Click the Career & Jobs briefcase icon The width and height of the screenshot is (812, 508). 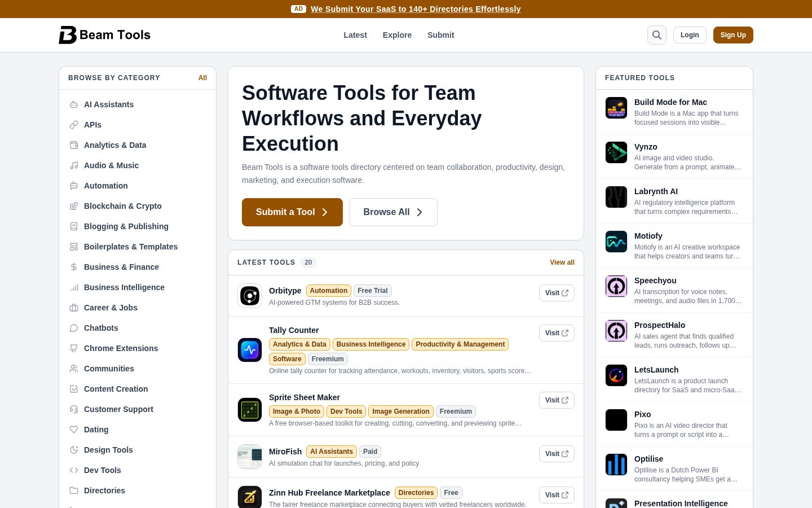pos(74,308)
